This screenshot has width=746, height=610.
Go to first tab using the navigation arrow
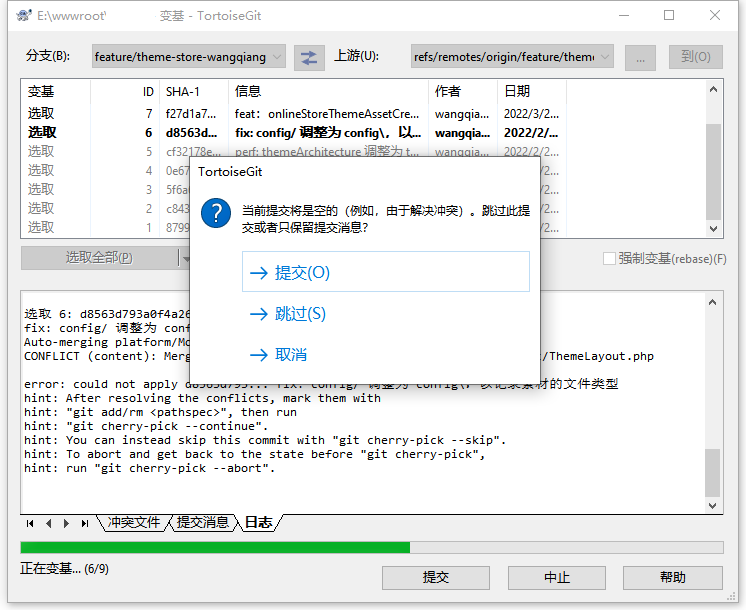pos(30,523)
